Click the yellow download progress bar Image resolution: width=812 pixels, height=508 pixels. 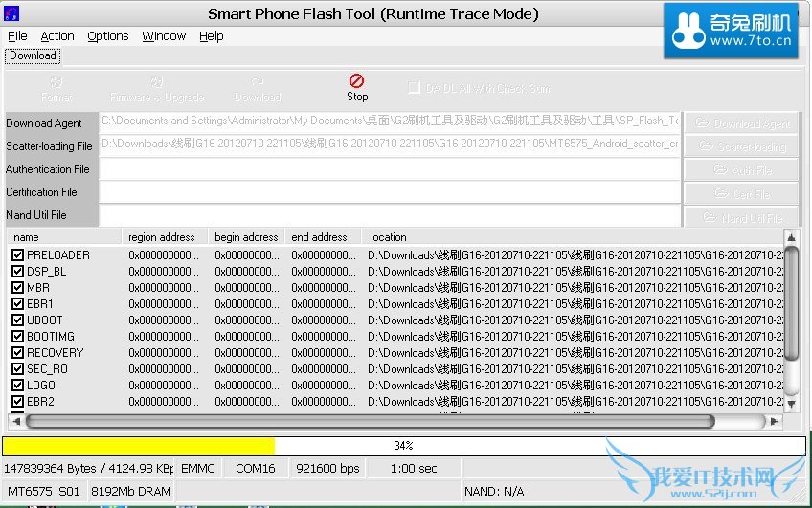pyautogui.click(x=139, y=446)
